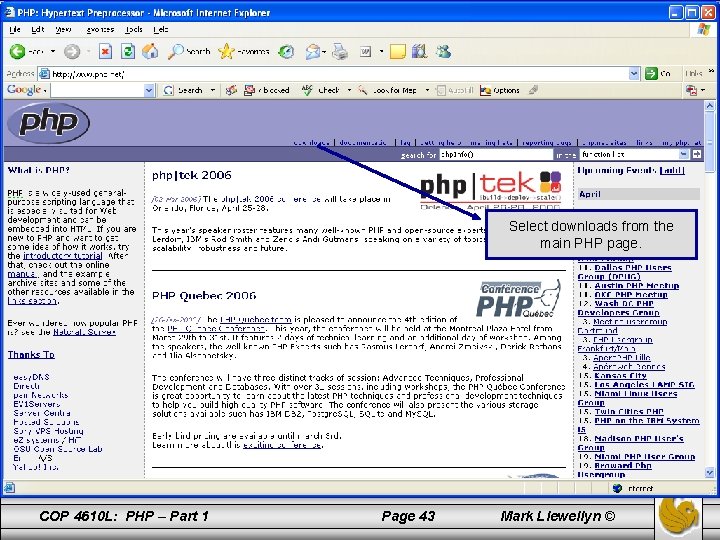Click the grey Forward arrow button

pos(72,51)
